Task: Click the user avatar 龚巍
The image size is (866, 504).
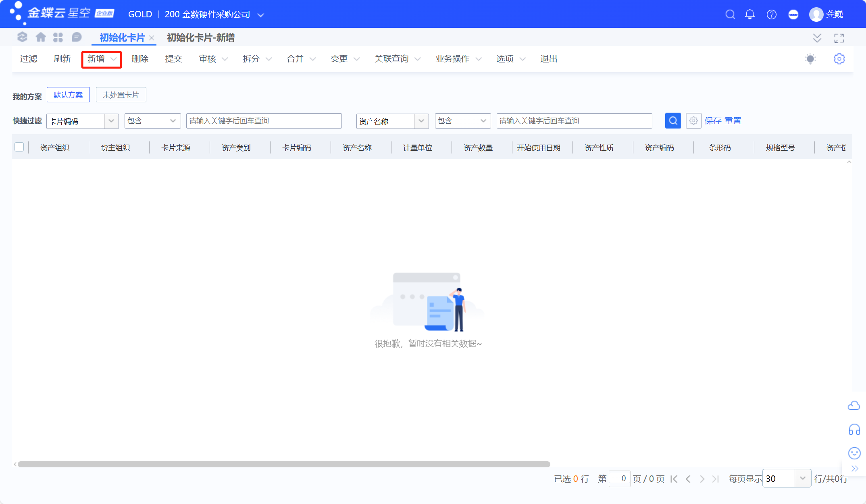Action: click(x=826, y=15)
